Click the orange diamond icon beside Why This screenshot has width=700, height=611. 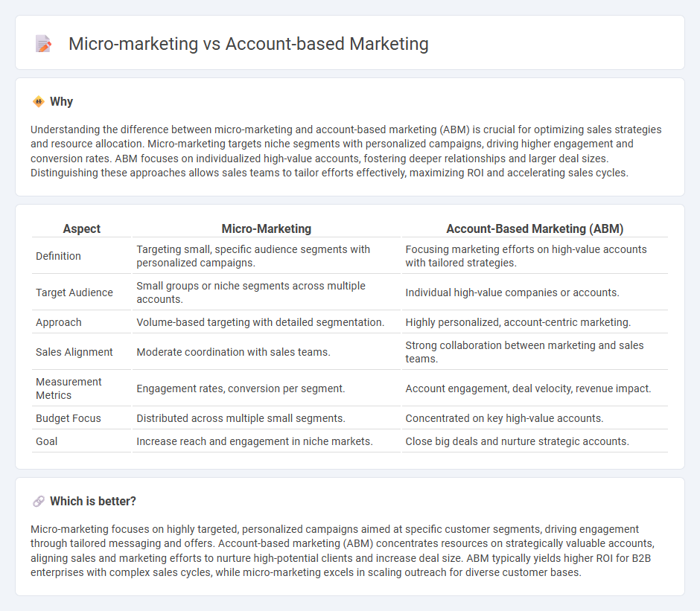pos(39,102)
